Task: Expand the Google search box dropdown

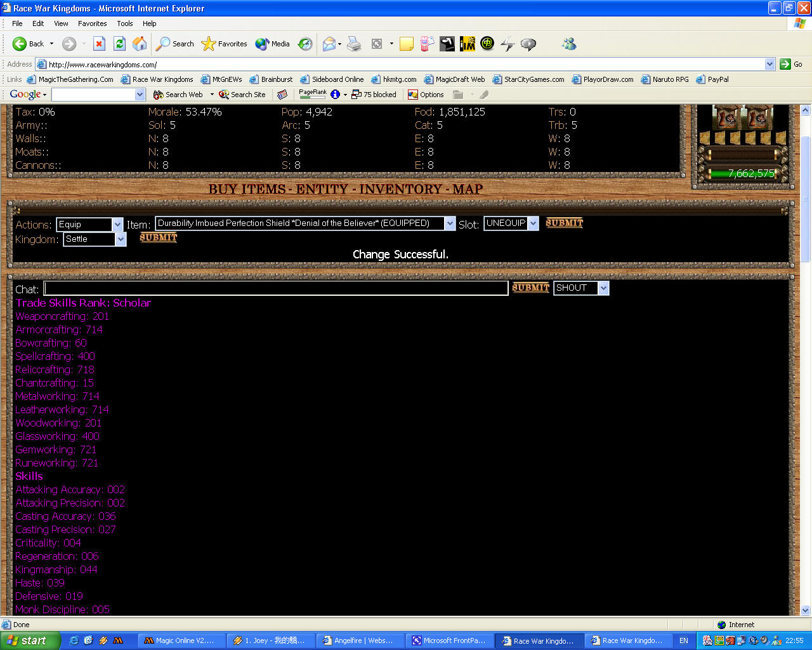Action: (140, 95)
